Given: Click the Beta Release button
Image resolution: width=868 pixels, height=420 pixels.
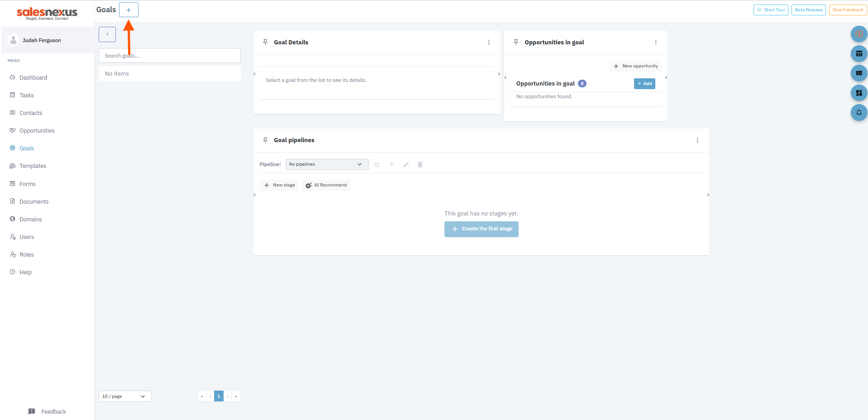Looking at the screenshot, I should (x=809, y=10).
